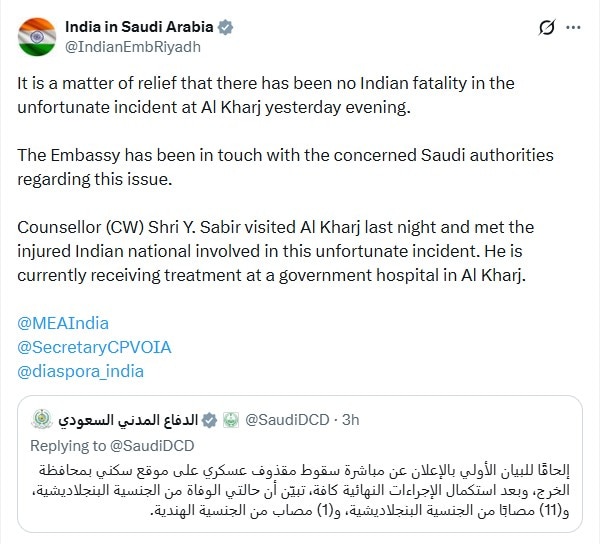The width and height of the screenshot is (600, 544).
Task: Click the paragraph about Counsellor Shri Y. Sabir
Action: pyautogui.click(x=285, y=252)
